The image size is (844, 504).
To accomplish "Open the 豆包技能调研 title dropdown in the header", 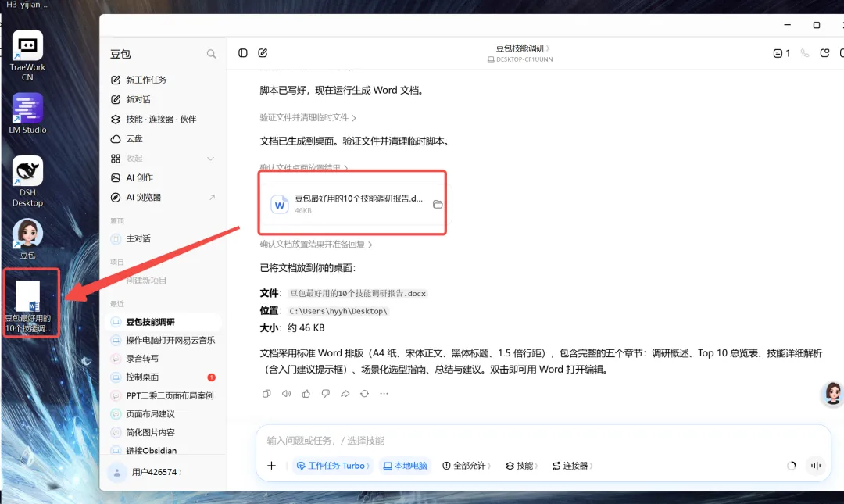I will (x=522, y=48).
